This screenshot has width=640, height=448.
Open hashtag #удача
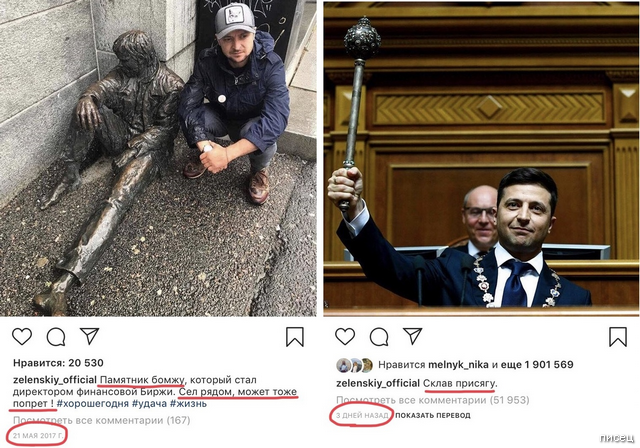coord(149,404)
